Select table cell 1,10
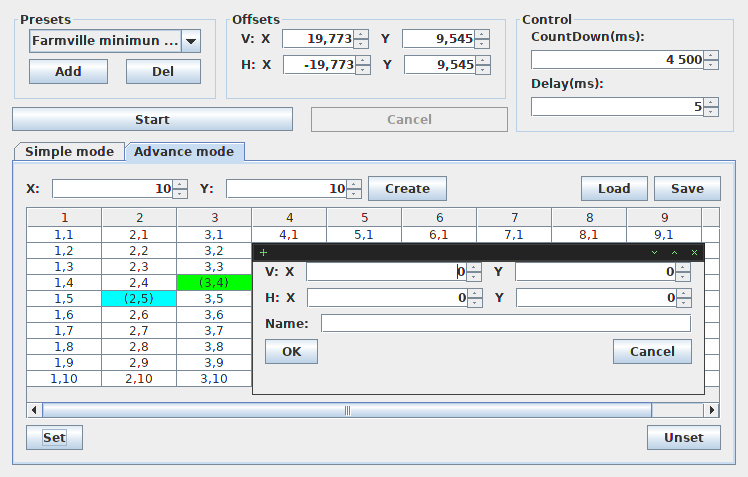The width and height of the screenshot is (748, 477). pos(64,379)
